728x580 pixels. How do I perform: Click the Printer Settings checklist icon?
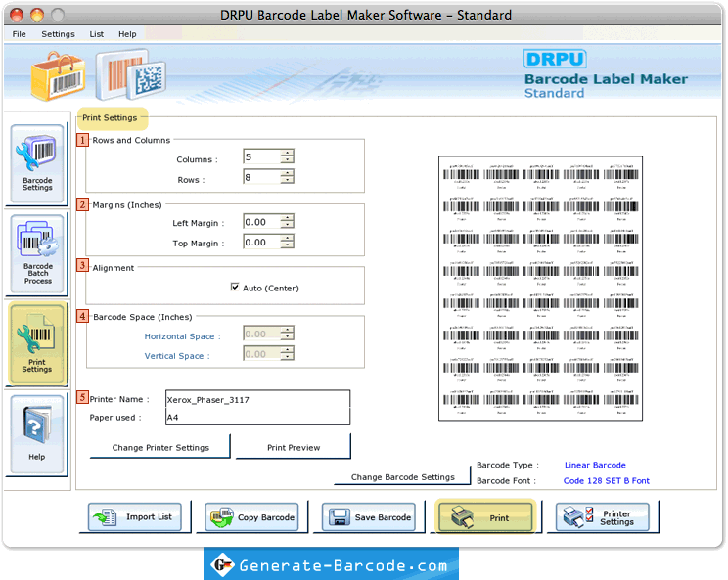pos(577,516)
